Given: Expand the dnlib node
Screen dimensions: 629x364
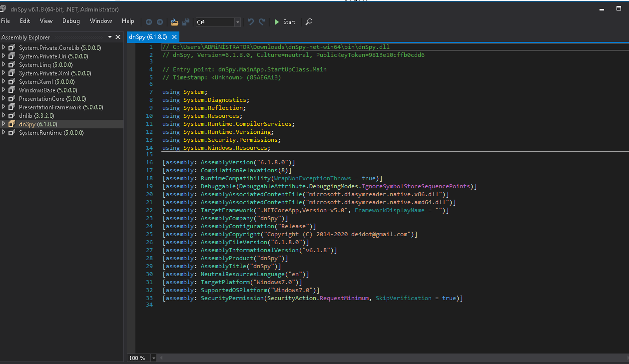Looking at the screenshot, I should [3, 115].
